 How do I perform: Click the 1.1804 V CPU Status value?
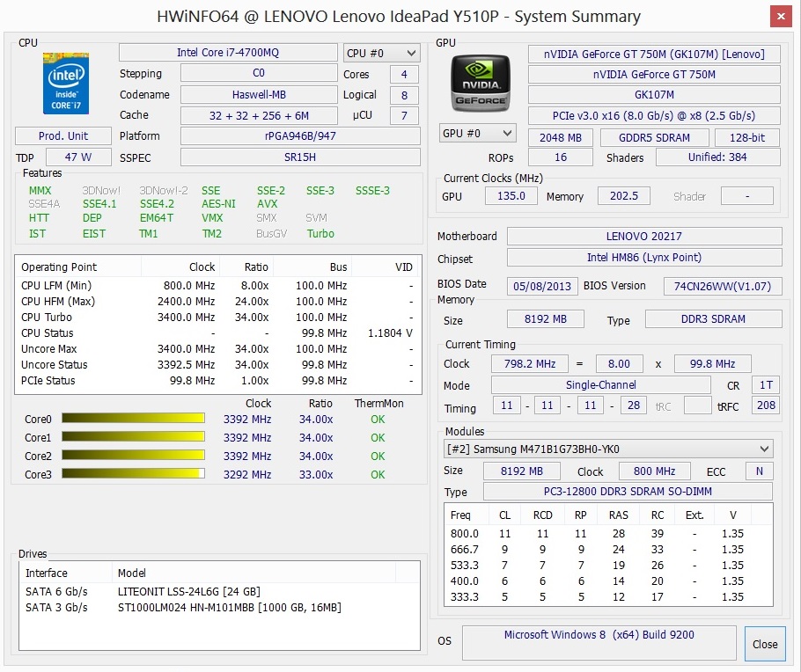click(x=390, y=333)
